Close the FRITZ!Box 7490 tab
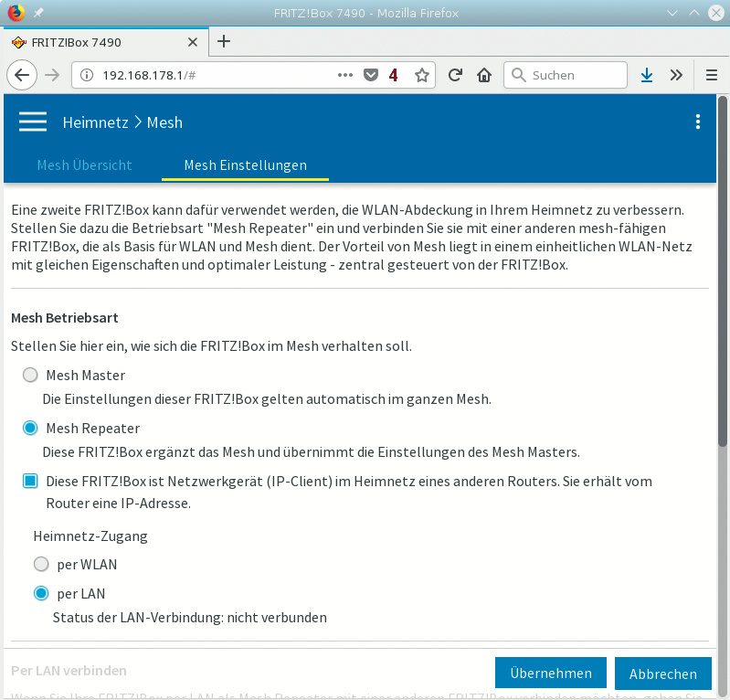730x700 pixels. pos(192,42)
